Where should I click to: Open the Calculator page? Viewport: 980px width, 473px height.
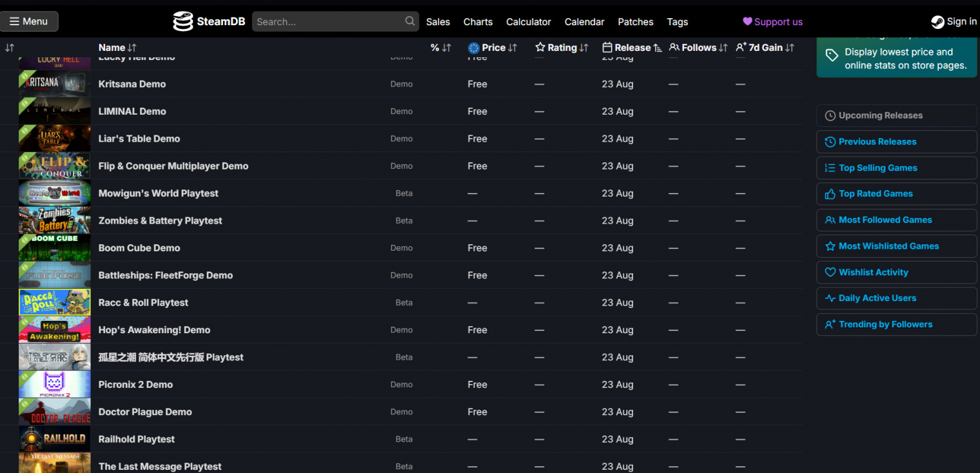tap(529, 22)
